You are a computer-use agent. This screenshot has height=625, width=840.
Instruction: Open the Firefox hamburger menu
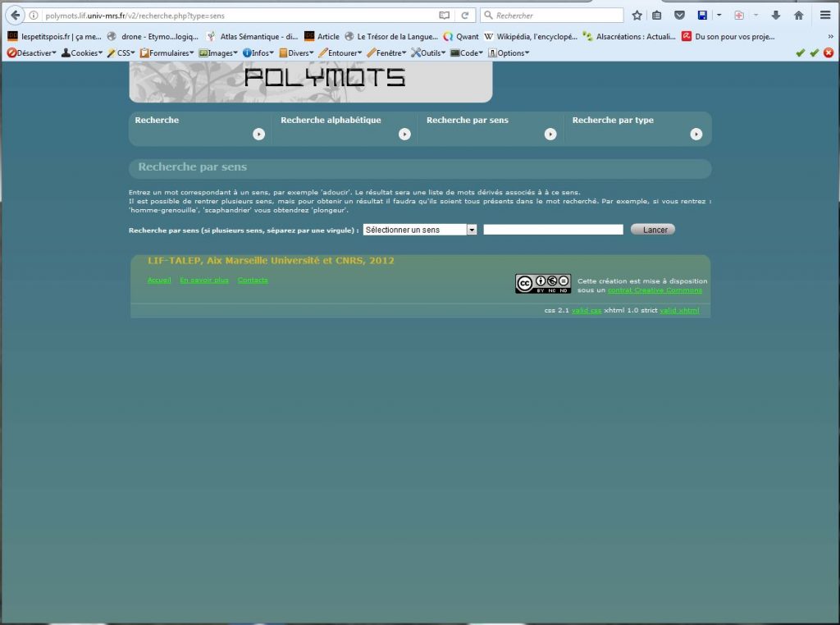coord(824,16)
